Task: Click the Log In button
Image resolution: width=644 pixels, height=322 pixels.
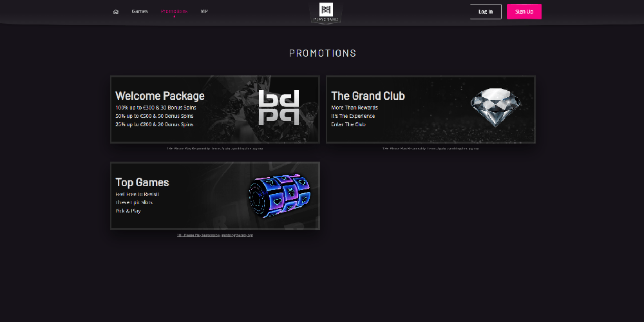Action: [x=486, y=12]
